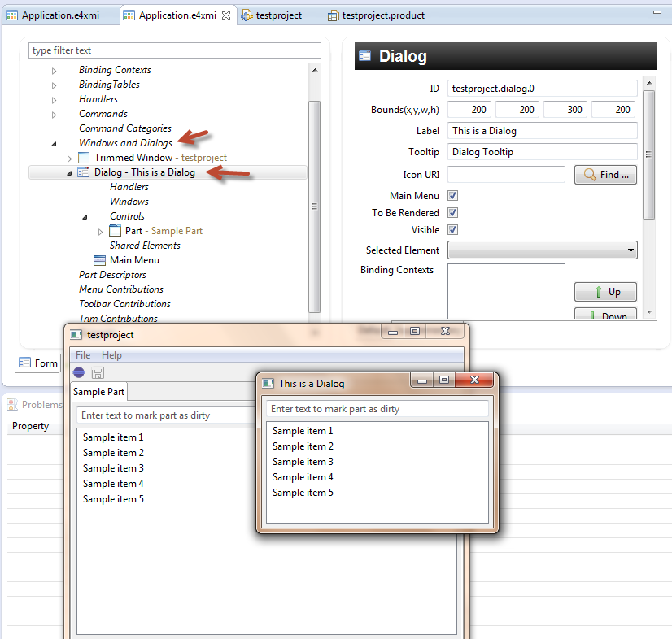672x639 pixels.
Task: Click the blue globe icon in testproject toolbar
Action: point(79,372)
